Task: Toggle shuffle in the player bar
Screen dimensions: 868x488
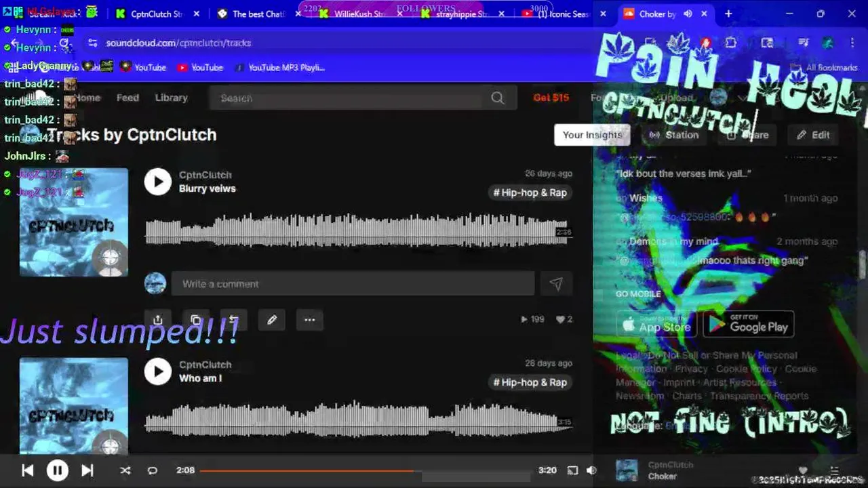Action: point(125,470)
